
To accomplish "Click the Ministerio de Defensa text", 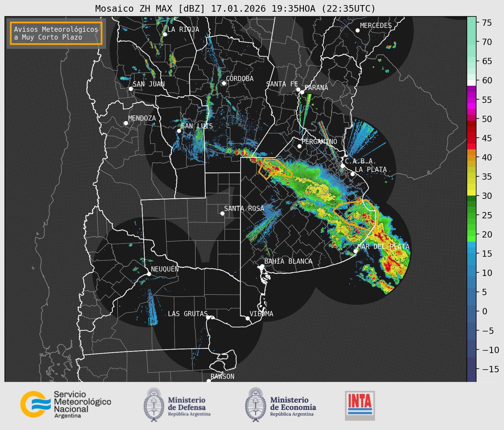I will [189, 406].
